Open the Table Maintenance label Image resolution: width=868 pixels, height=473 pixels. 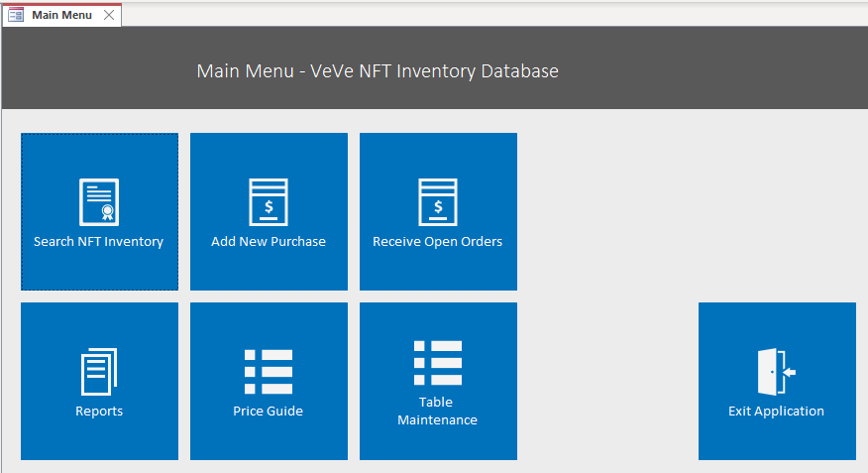click(x=437, y=411)
